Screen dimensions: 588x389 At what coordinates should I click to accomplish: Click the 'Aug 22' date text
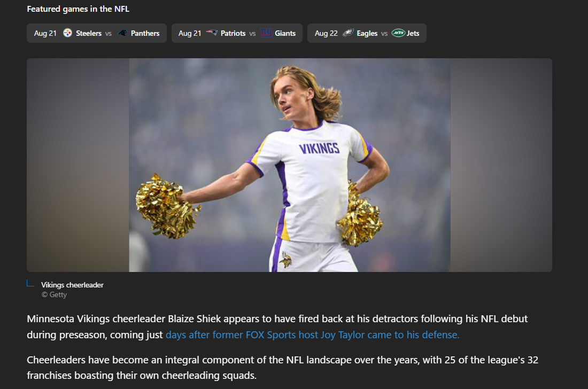(326, 33)
